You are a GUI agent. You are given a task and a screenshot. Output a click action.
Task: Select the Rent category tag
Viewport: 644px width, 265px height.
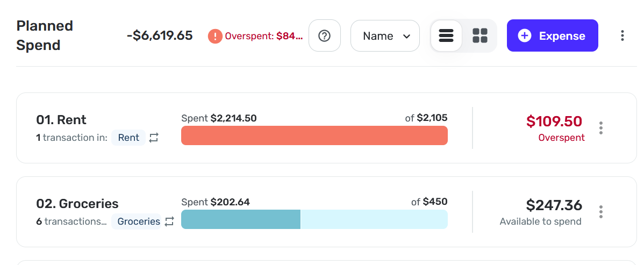tap(128, 138)
